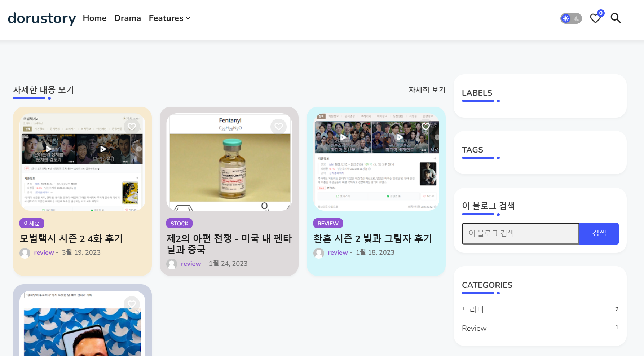Go to the Home menu item
The height and width of the screenshot is (356, 644).
[x=94, y=18]
